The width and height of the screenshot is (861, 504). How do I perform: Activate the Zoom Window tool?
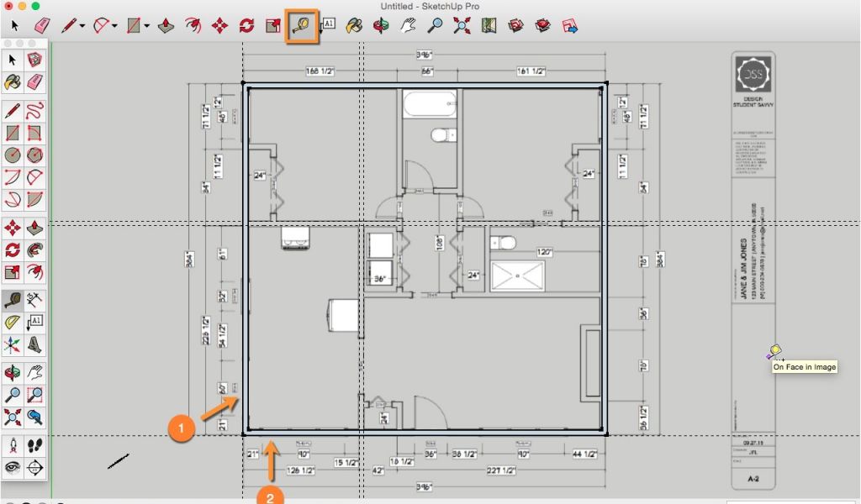(34, 393)
